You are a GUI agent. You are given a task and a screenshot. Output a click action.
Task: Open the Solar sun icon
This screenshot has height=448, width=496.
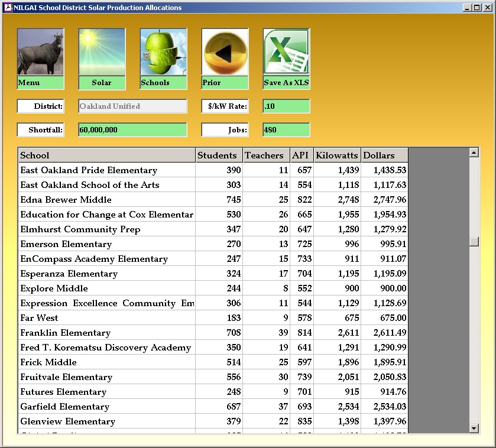[102, 52]
